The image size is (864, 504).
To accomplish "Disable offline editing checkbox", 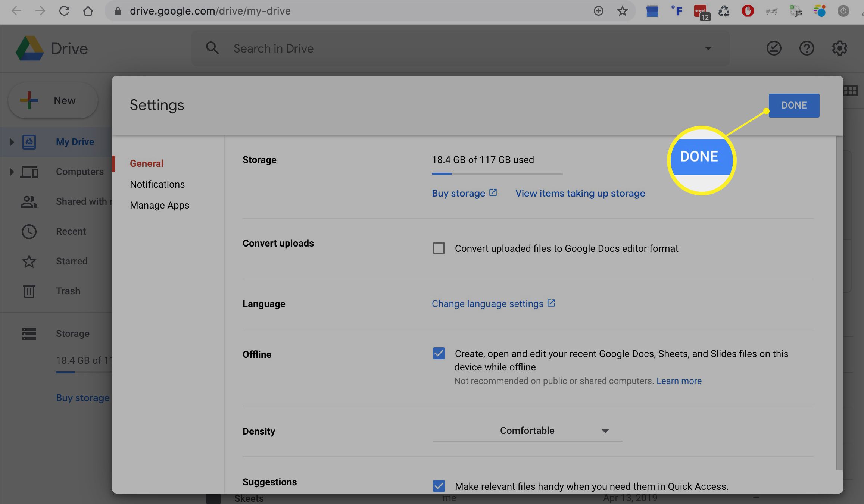I will click(437, 353).
